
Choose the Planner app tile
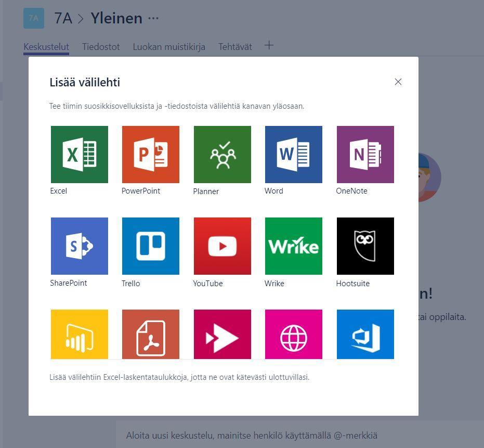(x=223, y=154)
